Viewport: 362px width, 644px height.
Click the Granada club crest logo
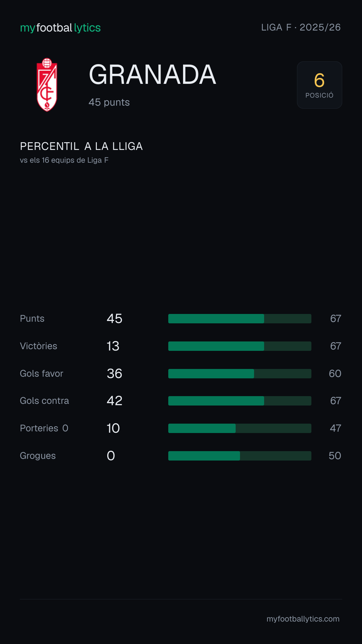click(x=47, y=85)
